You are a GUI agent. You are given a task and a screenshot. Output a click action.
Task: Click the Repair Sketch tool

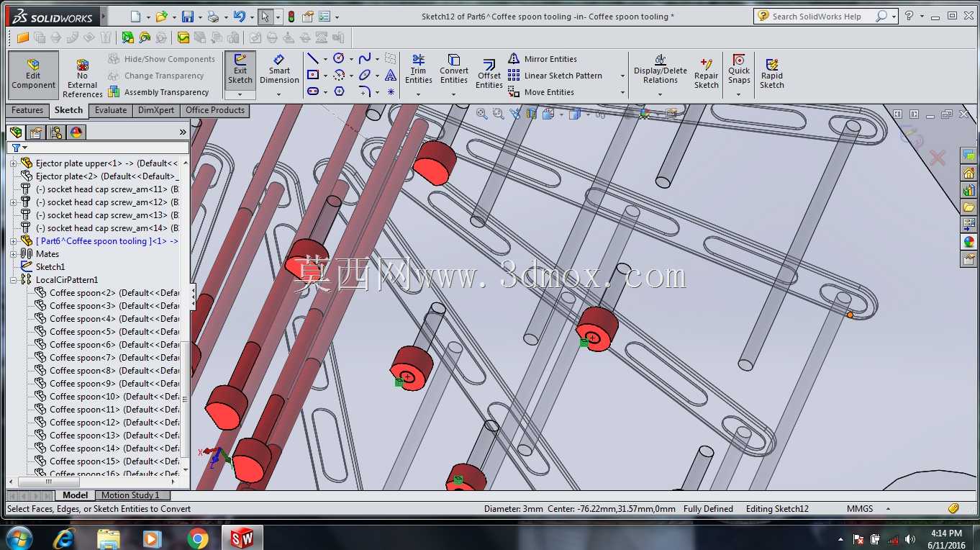click(x=707, y=73)
